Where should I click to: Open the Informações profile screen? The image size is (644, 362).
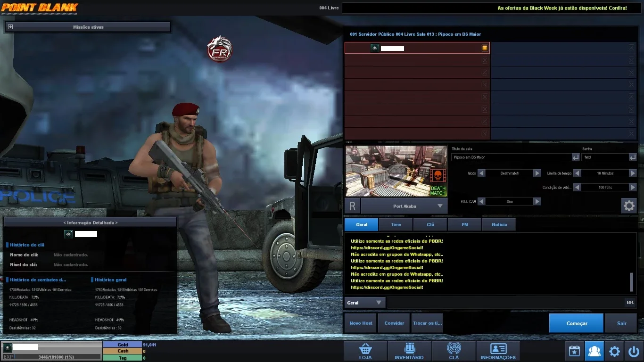(x=498, y=351)
